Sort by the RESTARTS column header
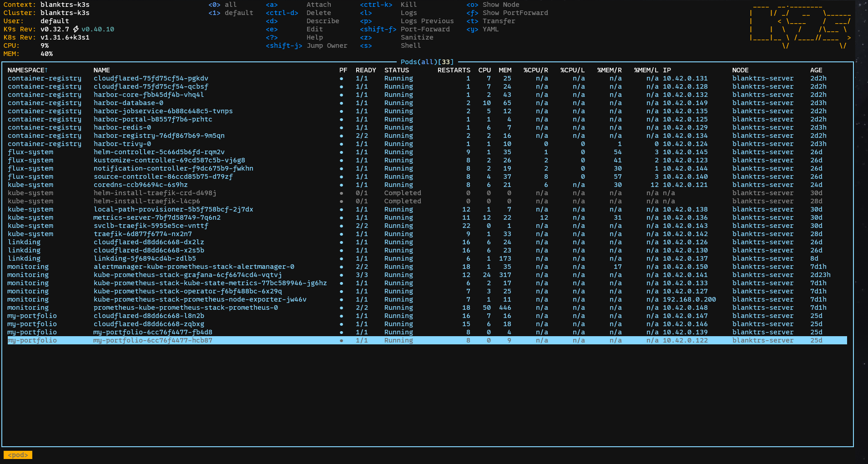This screenshot has width=868, height=464. pyautogui.click(x=454, y=70)
